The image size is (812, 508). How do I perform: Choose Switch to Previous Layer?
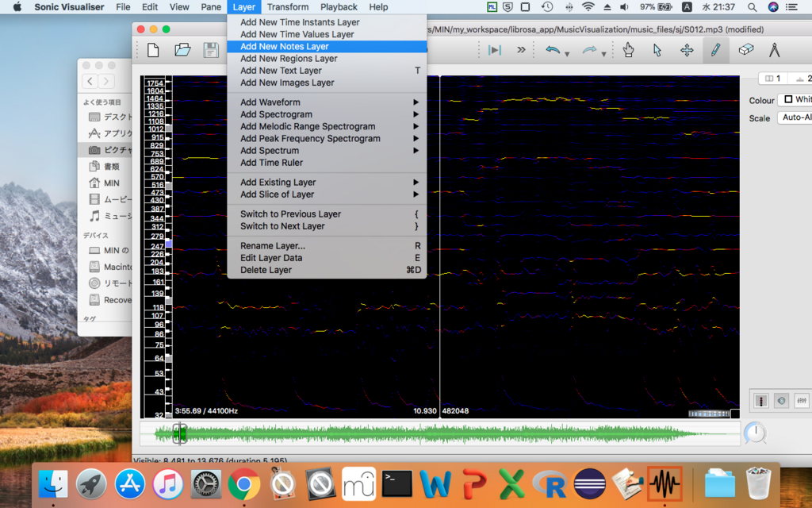click(x=327, y=214)
